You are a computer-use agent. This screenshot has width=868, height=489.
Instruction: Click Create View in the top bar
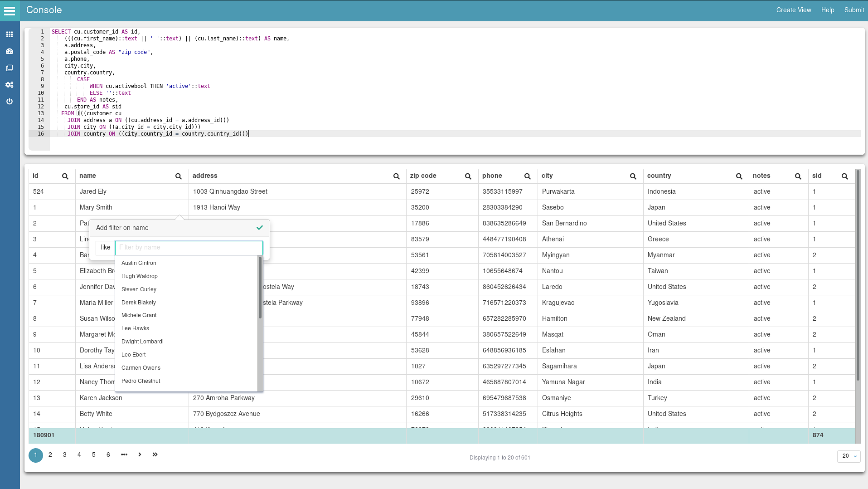[x=794, y=10]
